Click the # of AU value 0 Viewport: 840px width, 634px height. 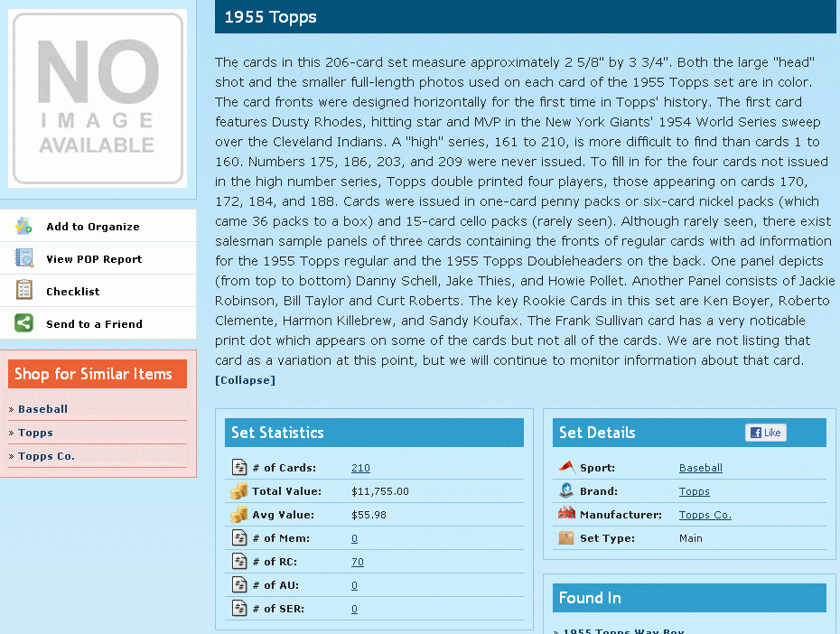(x=354, y=586)
